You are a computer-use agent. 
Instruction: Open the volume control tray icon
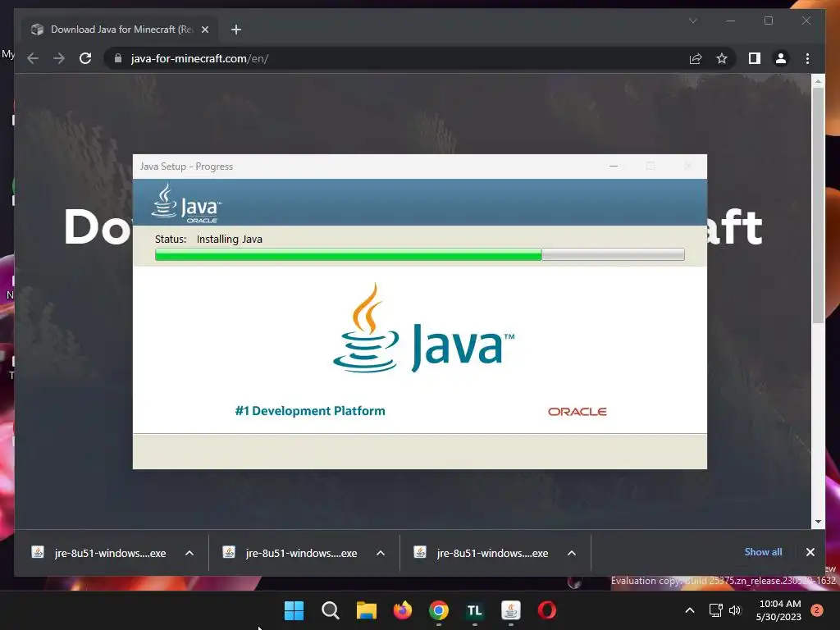pyautogui.click(x=735, y=610)
